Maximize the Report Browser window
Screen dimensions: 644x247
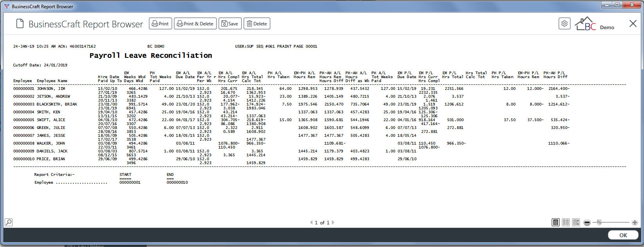pos(617,5)
